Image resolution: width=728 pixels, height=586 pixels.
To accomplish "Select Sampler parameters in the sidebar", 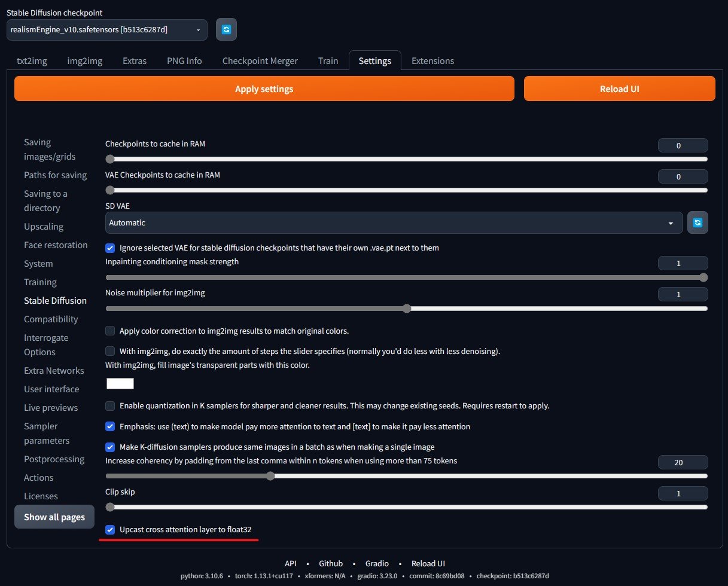I will [x=47, y=434].
